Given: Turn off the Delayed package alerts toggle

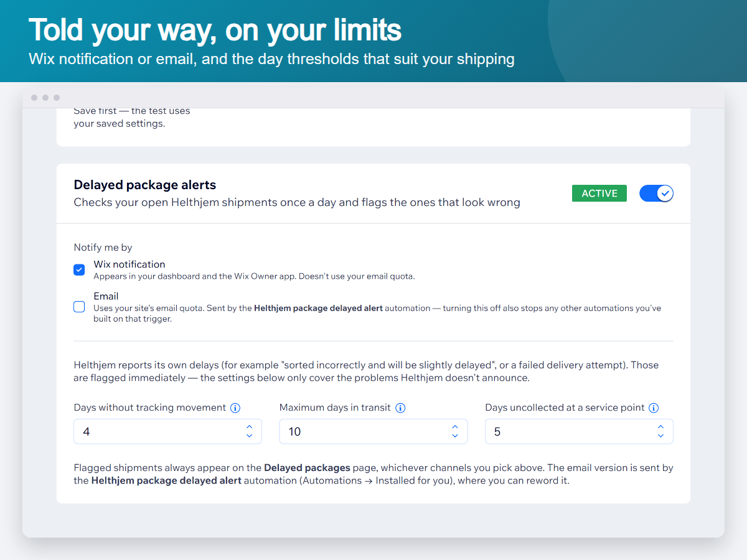Looking at the screenshot, I should click(x=656, y=194).
